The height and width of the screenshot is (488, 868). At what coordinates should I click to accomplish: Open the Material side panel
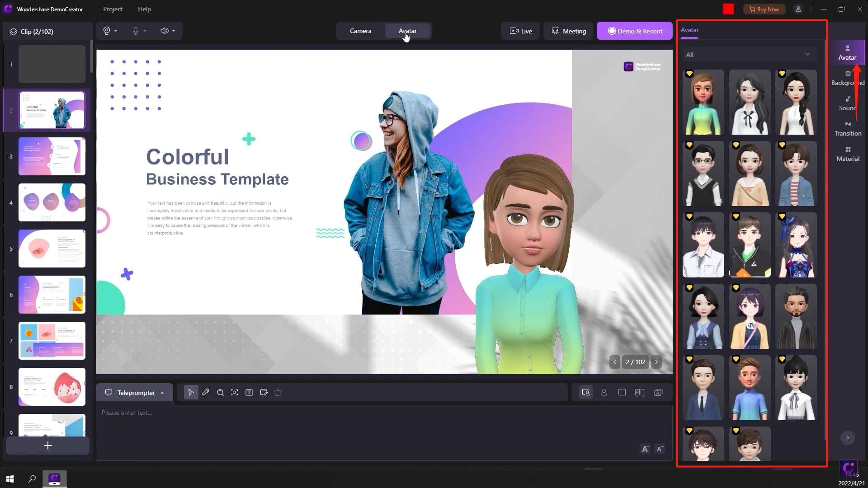(848, 154)
